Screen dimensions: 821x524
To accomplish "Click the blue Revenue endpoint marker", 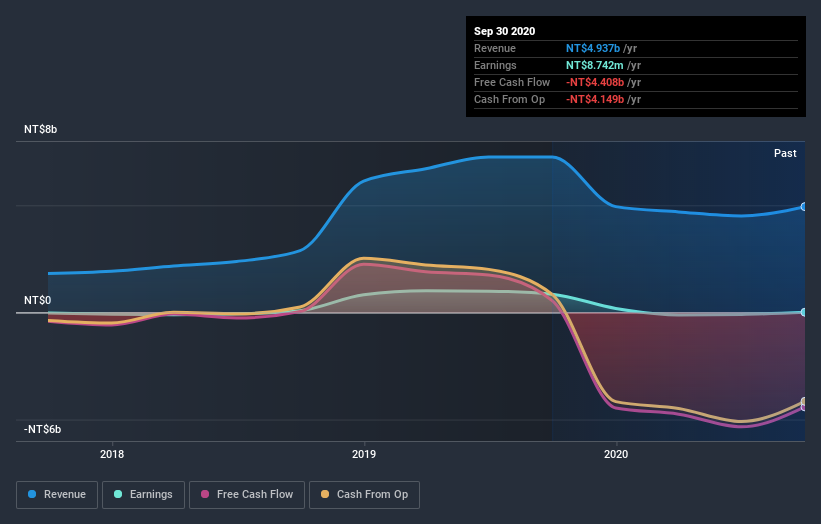I will [x=803, y=207].
